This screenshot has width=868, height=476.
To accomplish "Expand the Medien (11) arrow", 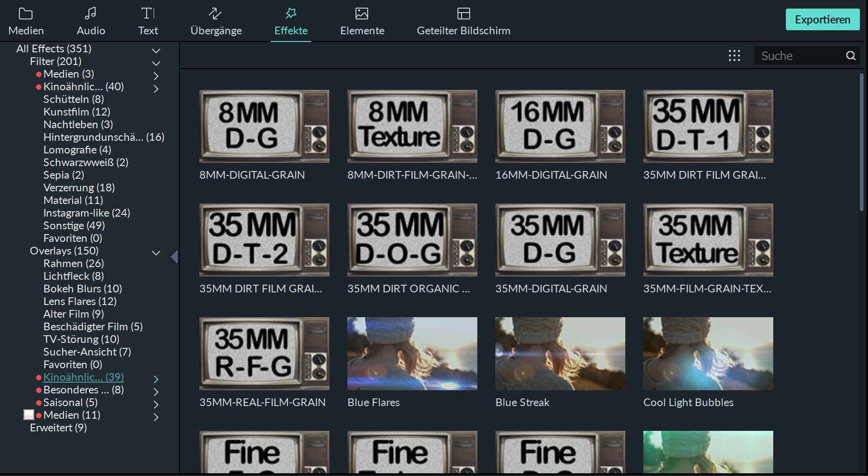I will pyautogui.click(x=156, y=417).
